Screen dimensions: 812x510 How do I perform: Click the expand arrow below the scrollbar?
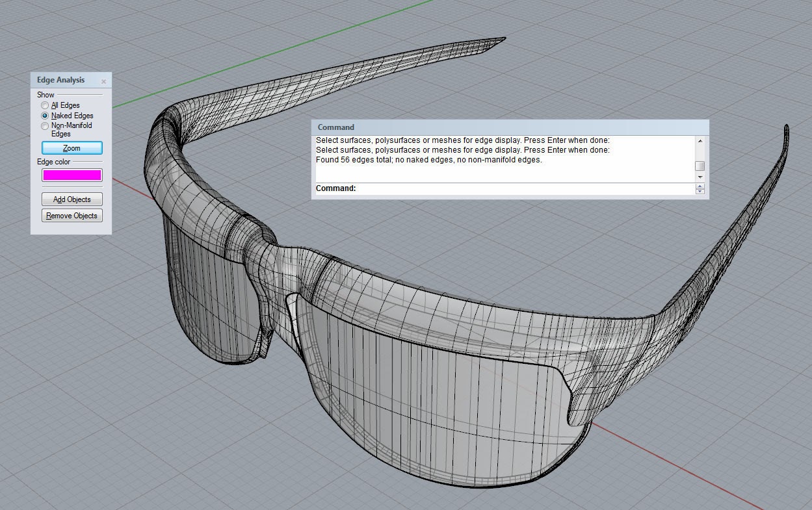[700, 191]
